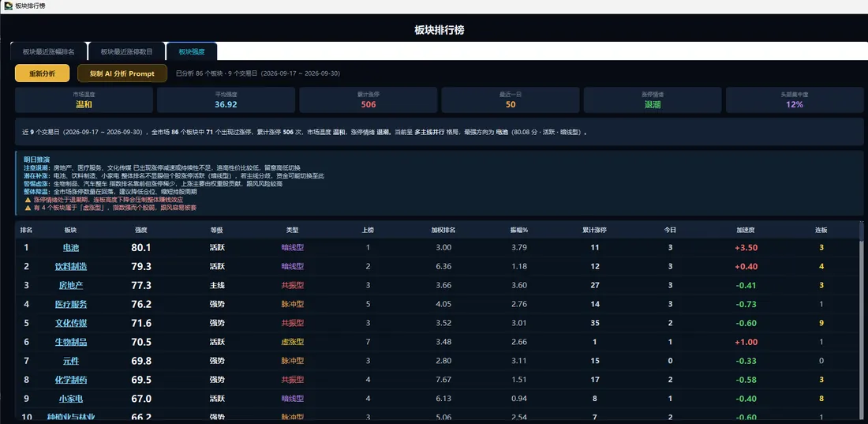
Task: Open the 电池 sector link
Action: [71, 248]
